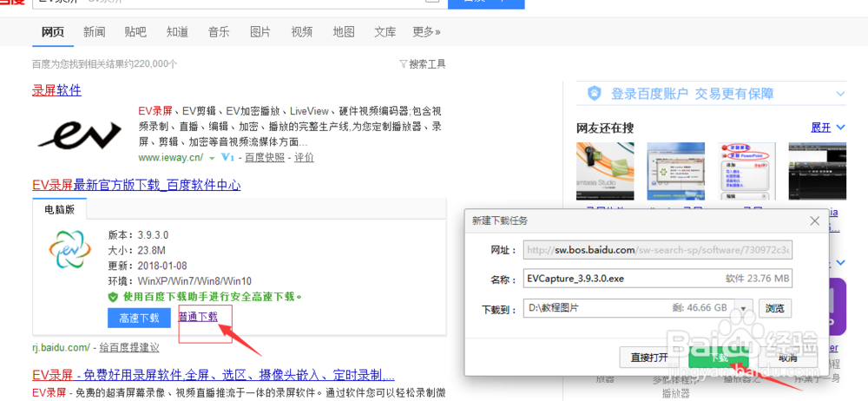Screen dimensions: 868x401
Task: Select the 电脑版 tab
Action: (x=59, y=209)
